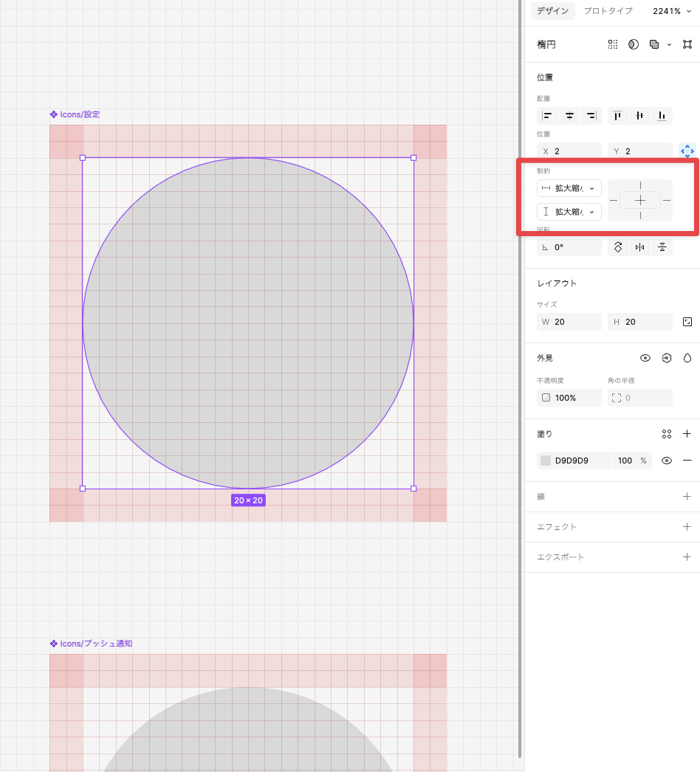Click the align left icon under 配置

(x=547, y=115)
